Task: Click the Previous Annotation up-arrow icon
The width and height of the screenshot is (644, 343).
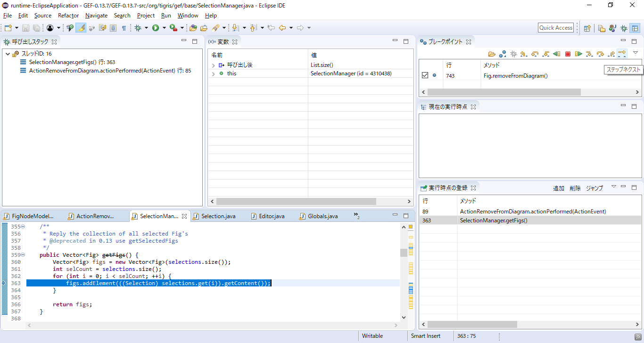Action: pos(253,28)
